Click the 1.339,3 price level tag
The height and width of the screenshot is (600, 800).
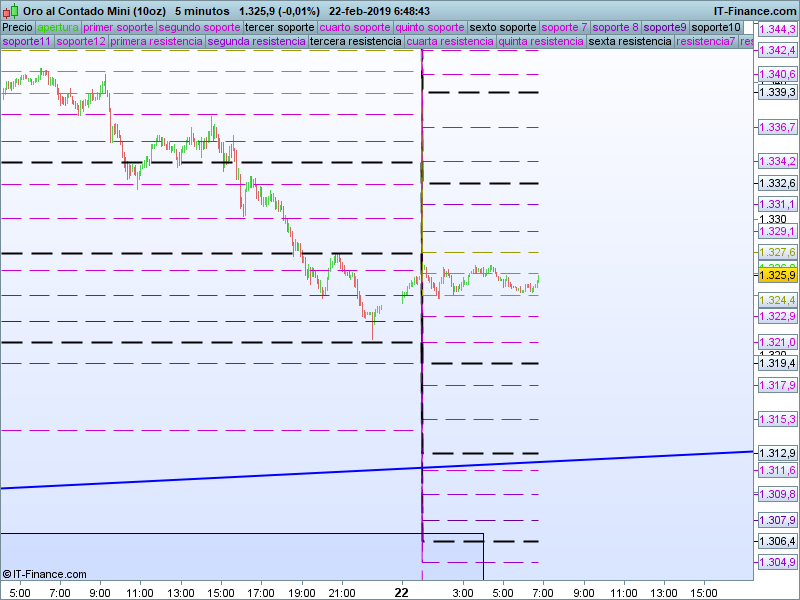click(777, 92)
